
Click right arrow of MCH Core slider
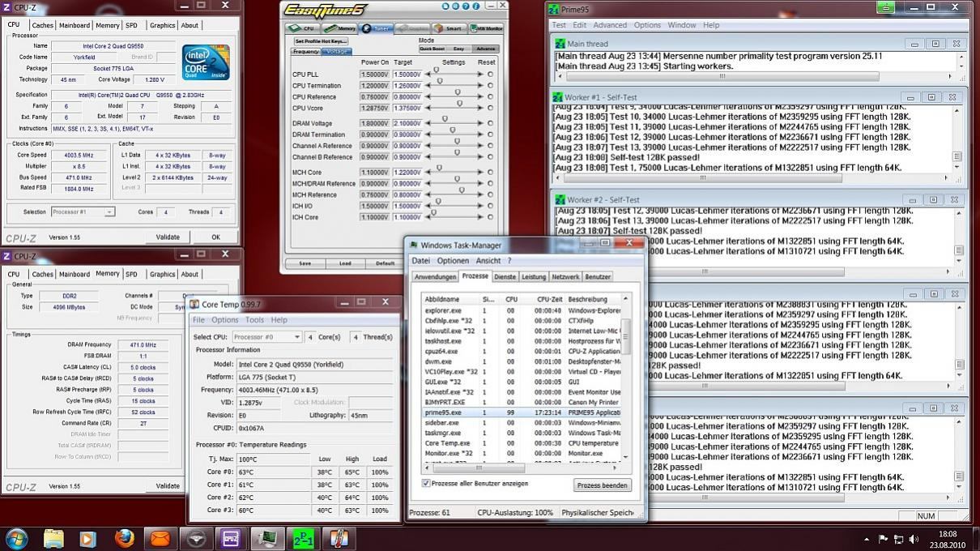(x=479, y=172)
